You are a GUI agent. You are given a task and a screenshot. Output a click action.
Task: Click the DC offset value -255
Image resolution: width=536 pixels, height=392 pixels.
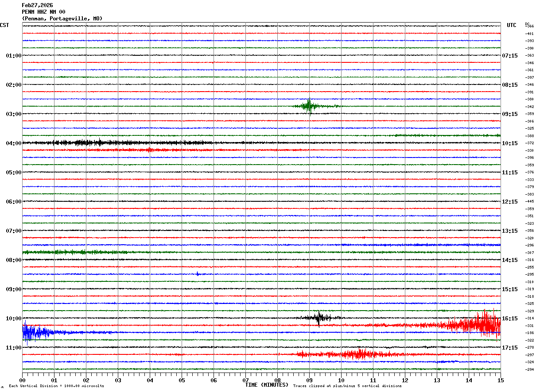coord(529,267)
